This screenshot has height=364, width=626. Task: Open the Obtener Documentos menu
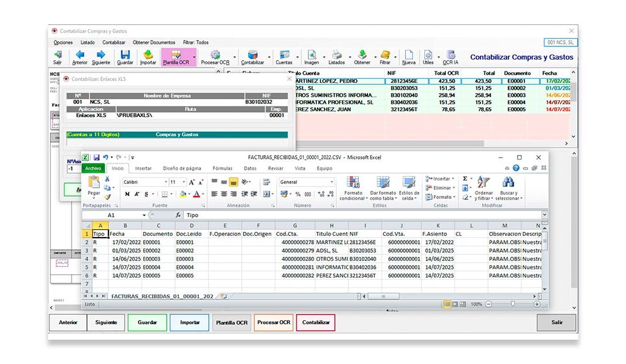(x=154, y=42)
